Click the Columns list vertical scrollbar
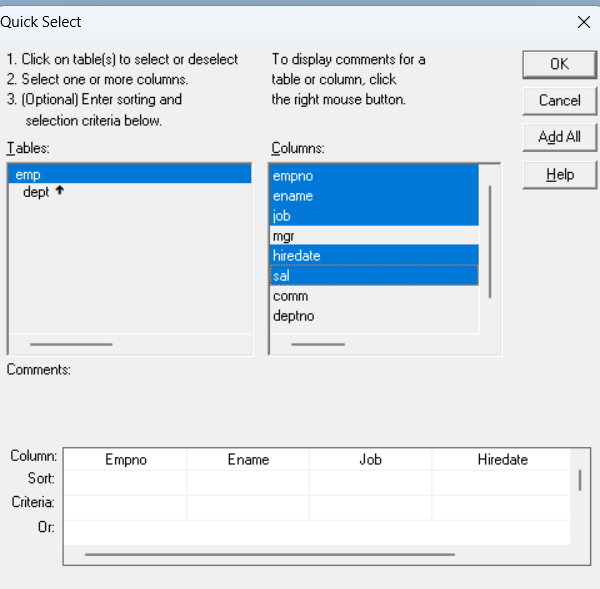The height and width of the screenshot is (589, 600). pos(490,242)
